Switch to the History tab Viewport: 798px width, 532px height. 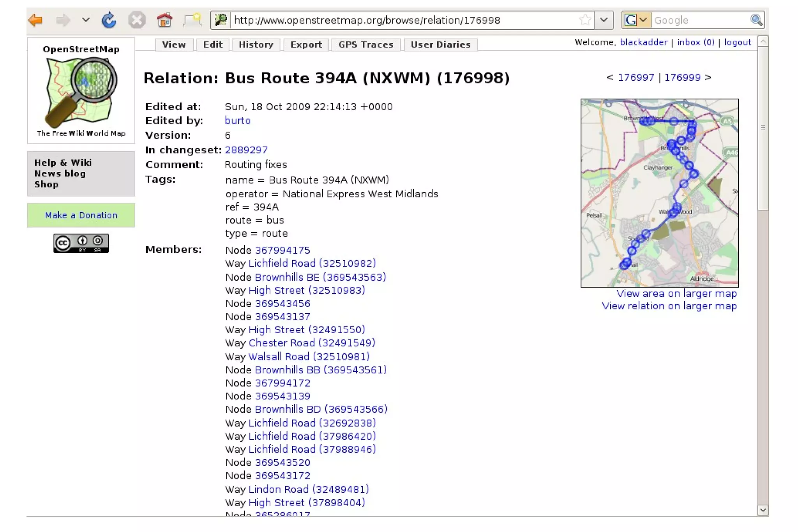click(x=256, y=45)
